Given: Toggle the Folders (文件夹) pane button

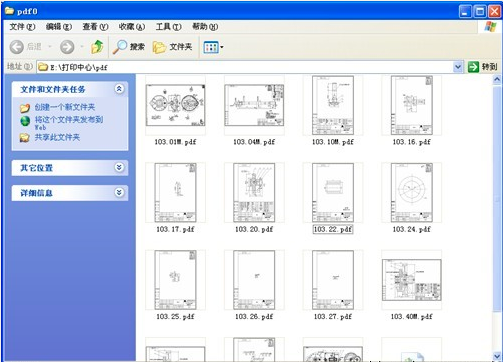Looking at the screenshot, I should (x=172, y=47).
